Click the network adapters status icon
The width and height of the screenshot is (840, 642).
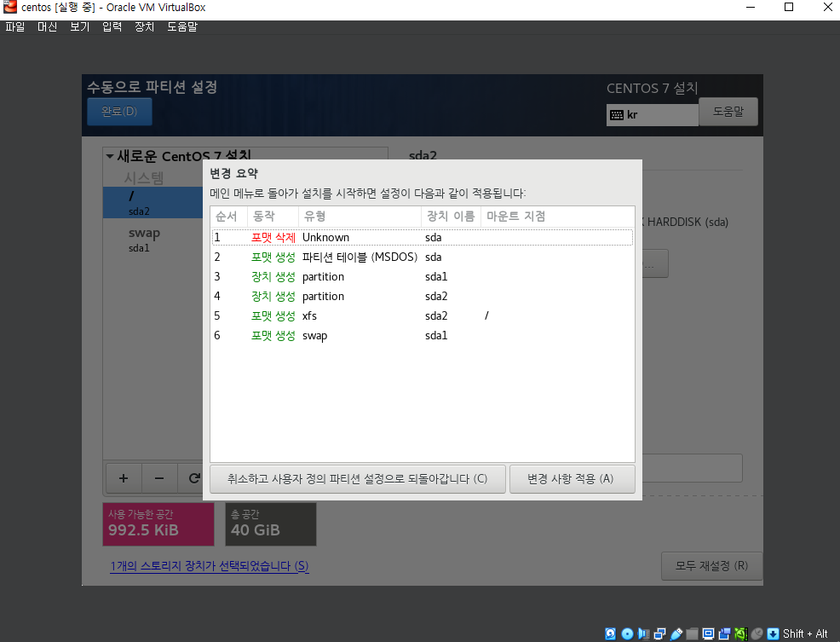[x=659, y=633]
